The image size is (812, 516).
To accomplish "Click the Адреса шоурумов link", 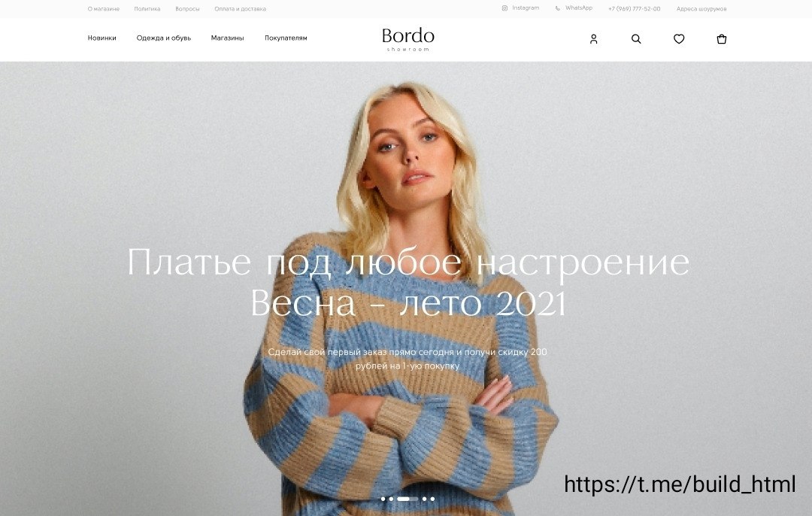I will click(701, 9).
